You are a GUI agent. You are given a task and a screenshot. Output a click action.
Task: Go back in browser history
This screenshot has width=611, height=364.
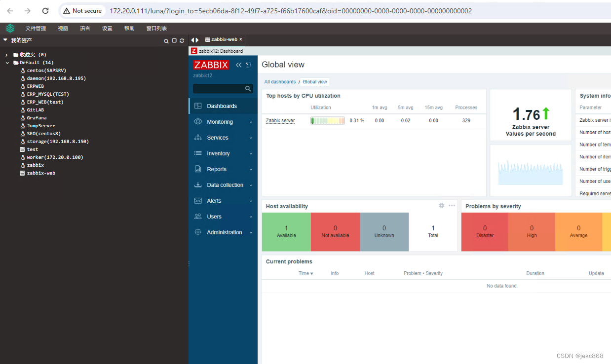click(x=10, y=11)
